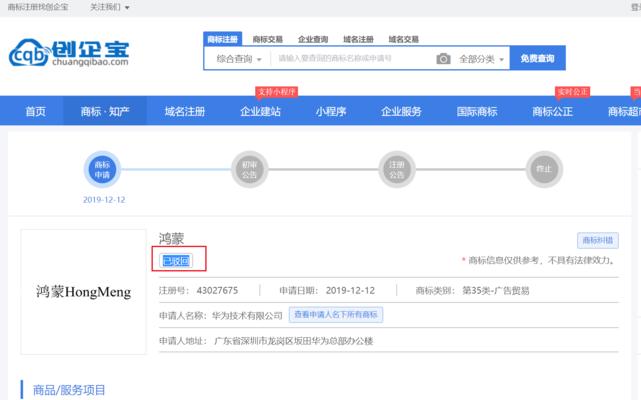This screenshot has width=641, height=400.
Task: Click the 鸿蒙HongMeng trademark image
Action: click(83, 292)
